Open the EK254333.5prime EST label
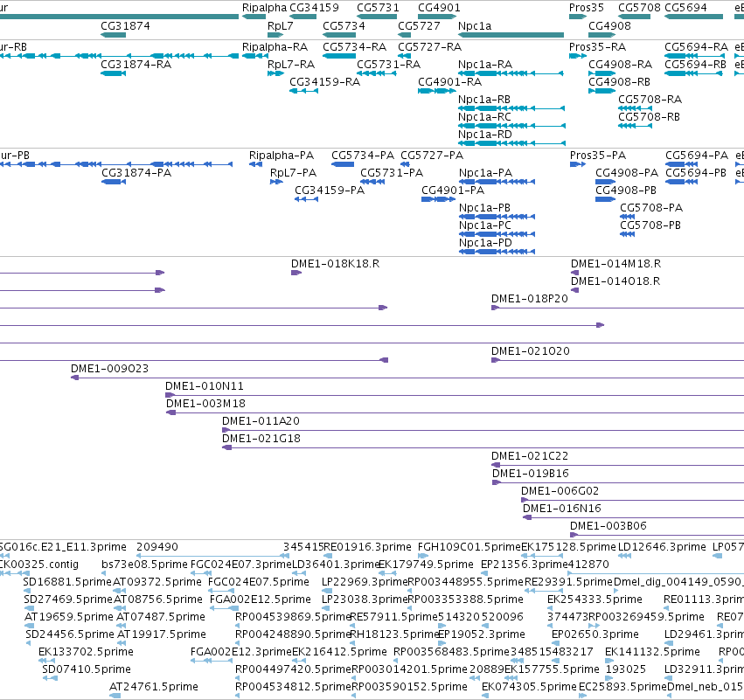The image size is (744, 700). pos(595,599)
